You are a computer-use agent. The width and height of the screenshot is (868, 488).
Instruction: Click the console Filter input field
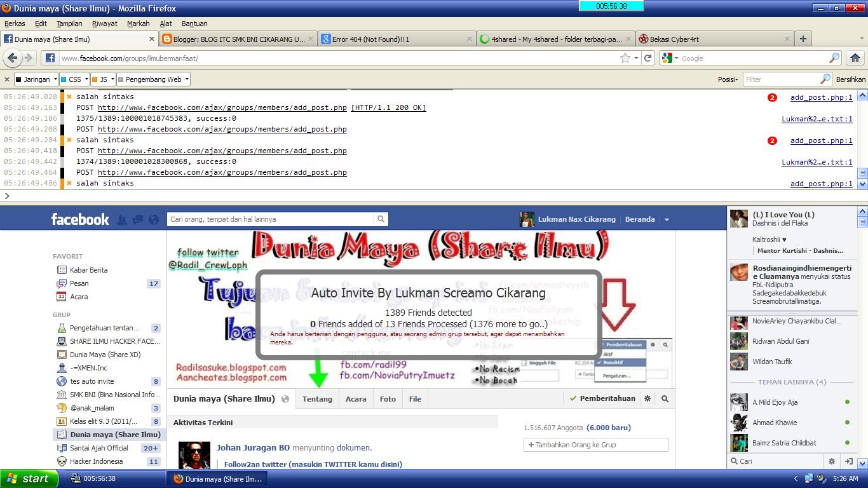pos(782,79)
